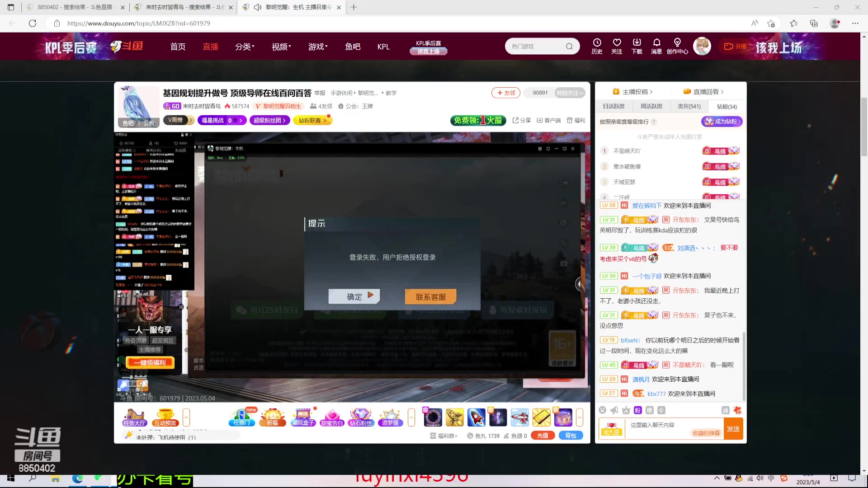Viewport: 868px width, 488px height.
Task: Click the megaphone icon in chat toolbar
Action: (x=614, y=410)
